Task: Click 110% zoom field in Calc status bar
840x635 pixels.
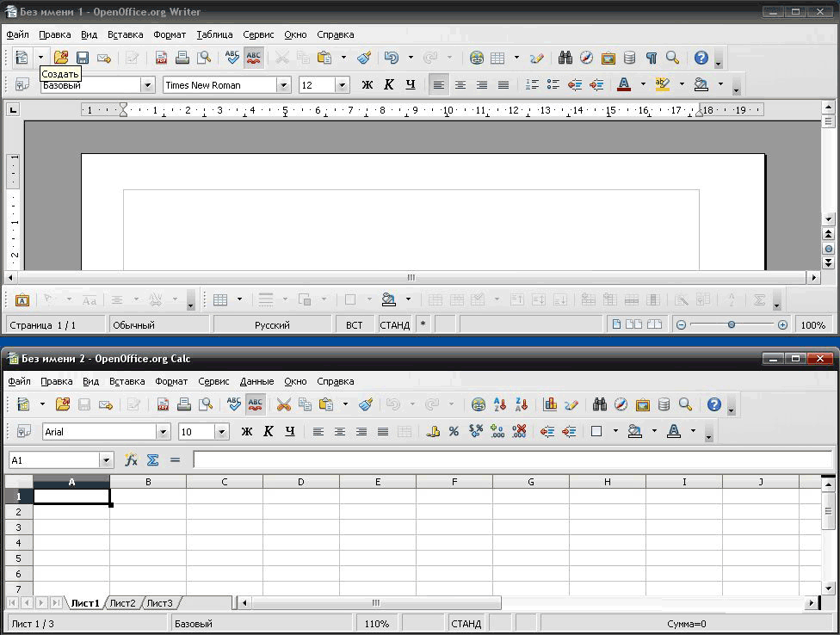Action: tap(377, 624)
